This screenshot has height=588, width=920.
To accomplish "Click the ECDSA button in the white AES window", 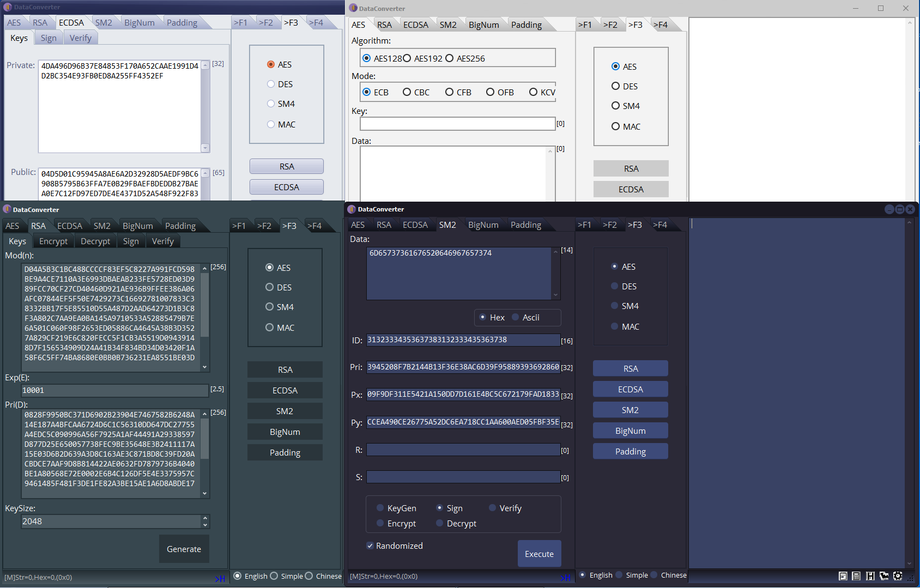I will point(631,190).
